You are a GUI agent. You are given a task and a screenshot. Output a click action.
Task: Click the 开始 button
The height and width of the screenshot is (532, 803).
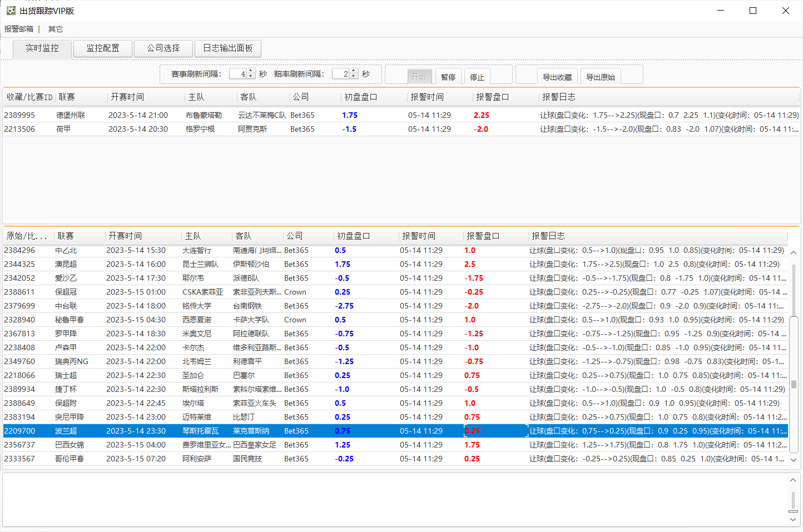419,77
